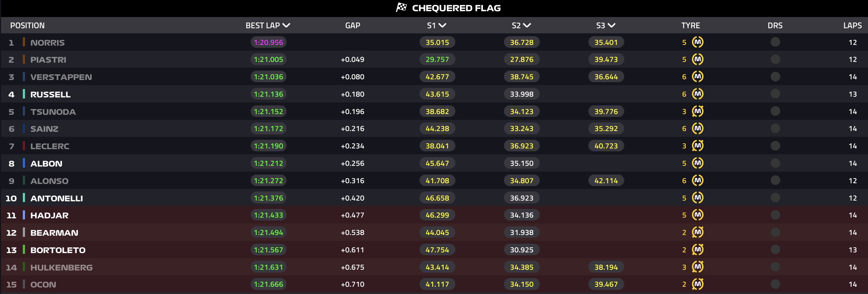Click Norris's DRS indicator dot
This screenshot has height=294, width=868.
pyautogui.click(x=775, y=42)
